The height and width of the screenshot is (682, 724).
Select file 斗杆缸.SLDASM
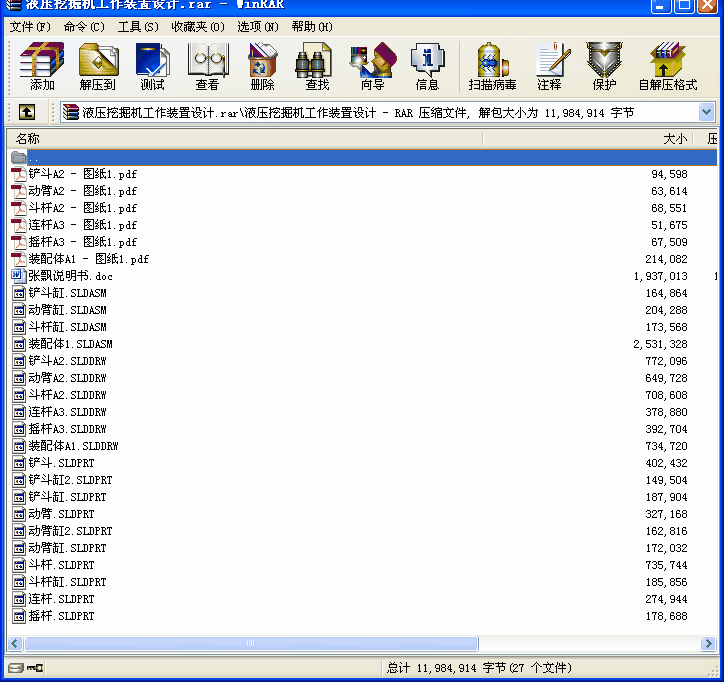67,327
